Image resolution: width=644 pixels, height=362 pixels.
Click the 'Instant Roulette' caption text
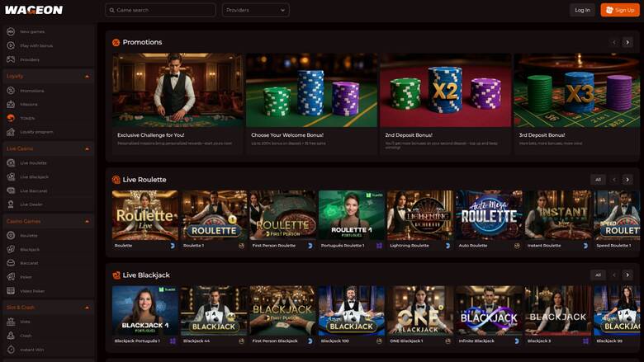click(544, 246)
